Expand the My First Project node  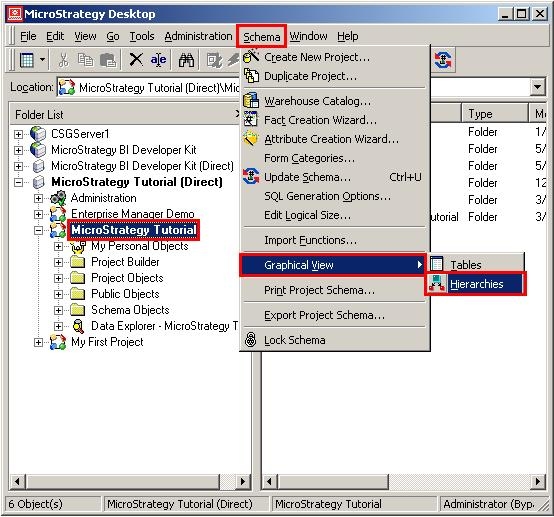(38, 342)
